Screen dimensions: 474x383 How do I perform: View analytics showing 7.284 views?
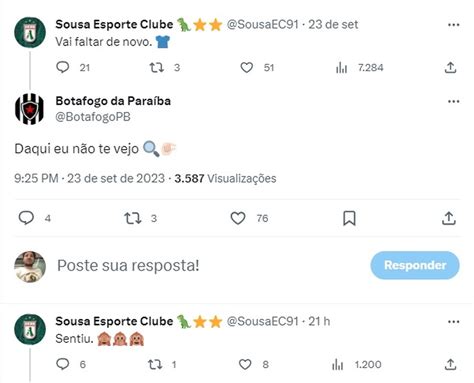342,68
